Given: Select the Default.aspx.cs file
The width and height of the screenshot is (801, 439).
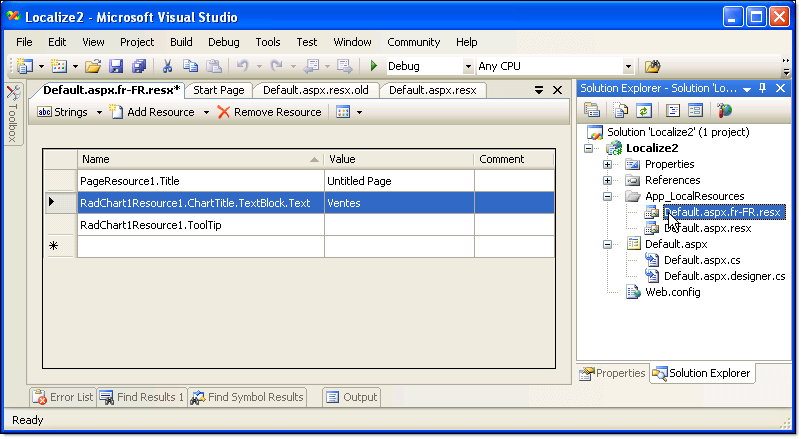Looking at the screenshot, I should (x=702, y=260).
